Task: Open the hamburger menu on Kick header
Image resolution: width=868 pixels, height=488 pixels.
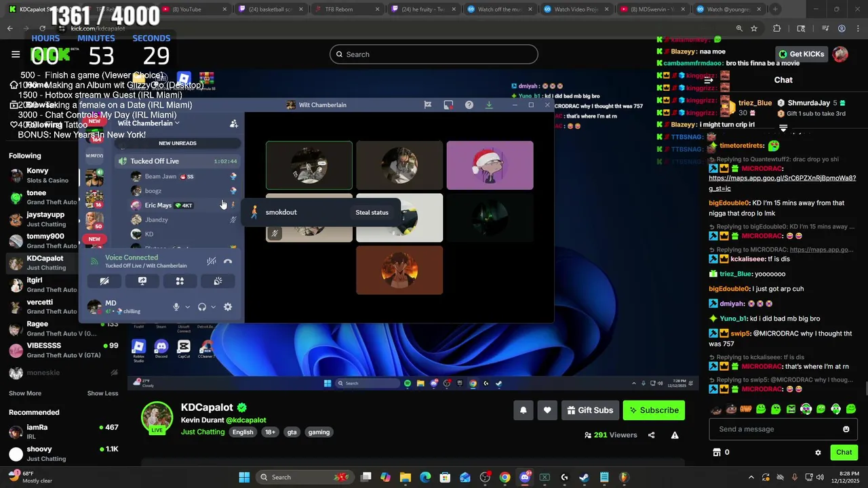Action: pos(16,54)
